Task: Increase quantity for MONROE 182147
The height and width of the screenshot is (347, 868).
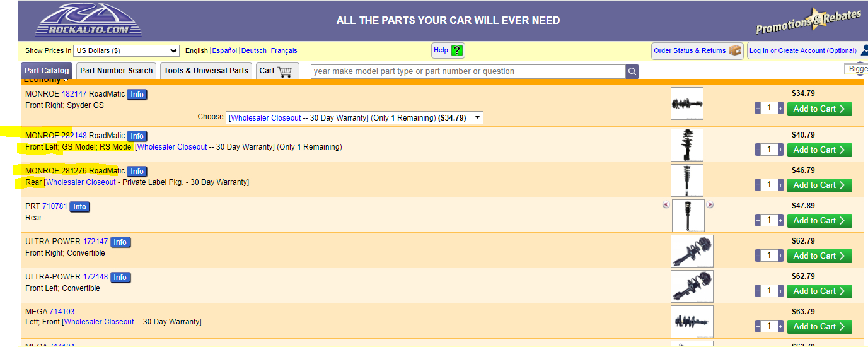Action: coord(780,109)
